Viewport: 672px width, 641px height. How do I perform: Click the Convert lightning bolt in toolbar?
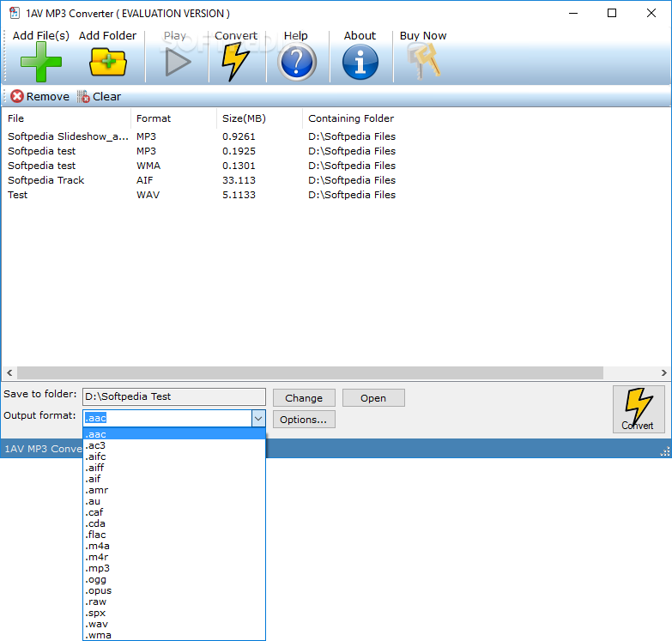pyautogui.click(x=235, y=62)
